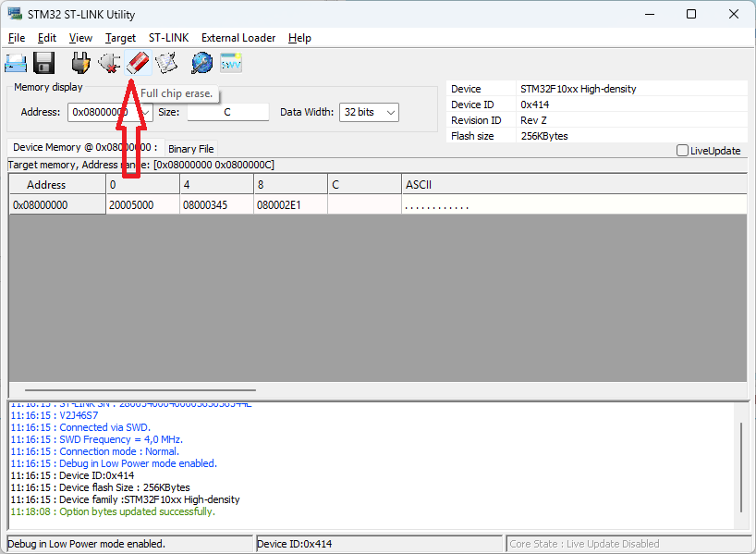The width and height of the screenshot is (756, 554).
Task: Open the Target menu
Action: click(120, 38)
